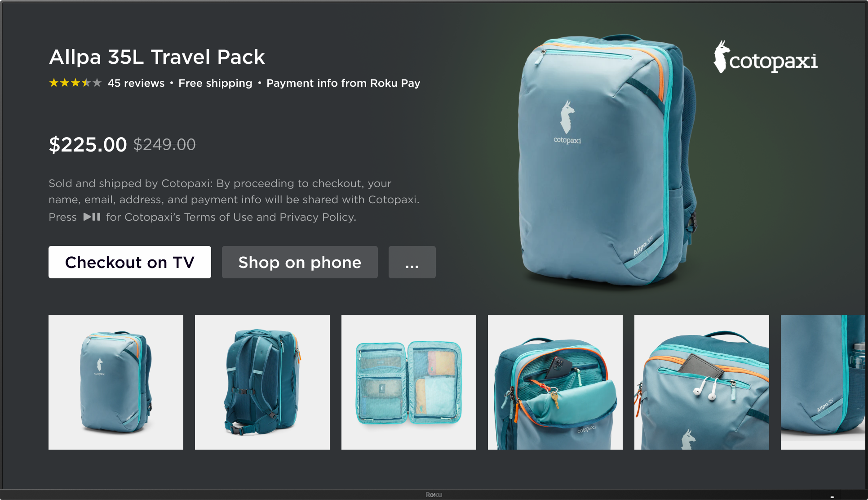Image resolution: width=868 pixels, height=500 pixels.
Task: Click the Free shipping label
Action: [215, 83]
